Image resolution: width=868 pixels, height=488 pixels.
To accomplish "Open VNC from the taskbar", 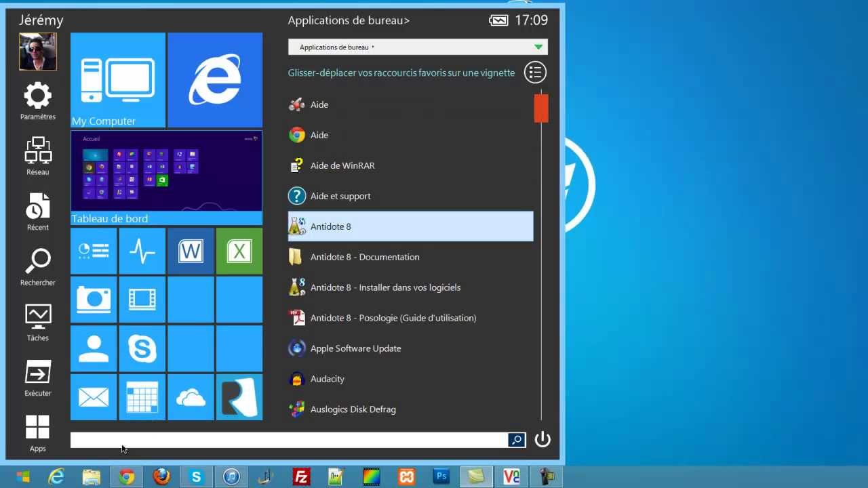I will [x=511, y=477].
